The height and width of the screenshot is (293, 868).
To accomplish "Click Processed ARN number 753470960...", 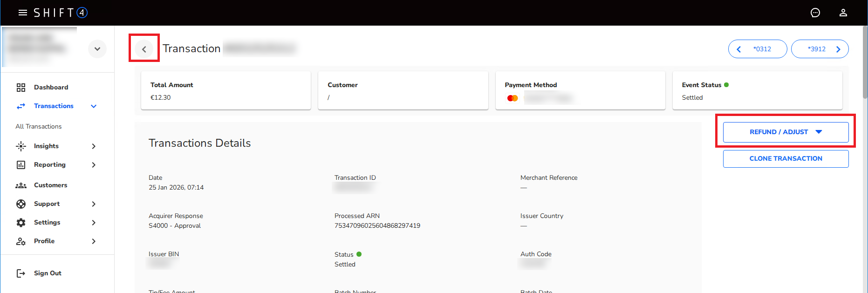I will [x=377, y=226].
